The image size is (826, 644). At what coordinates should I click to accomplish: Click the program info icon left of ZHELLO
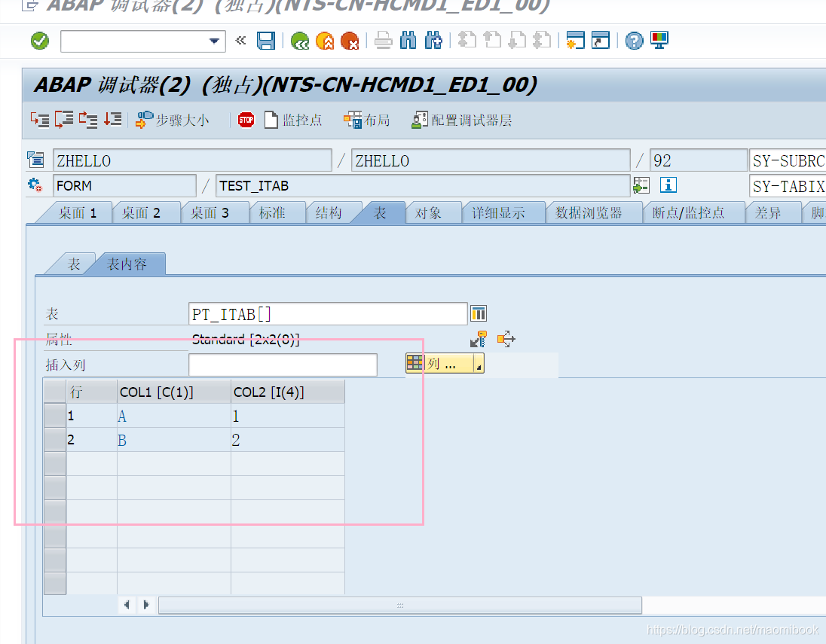pyautogui.click(x=36, y=160)
